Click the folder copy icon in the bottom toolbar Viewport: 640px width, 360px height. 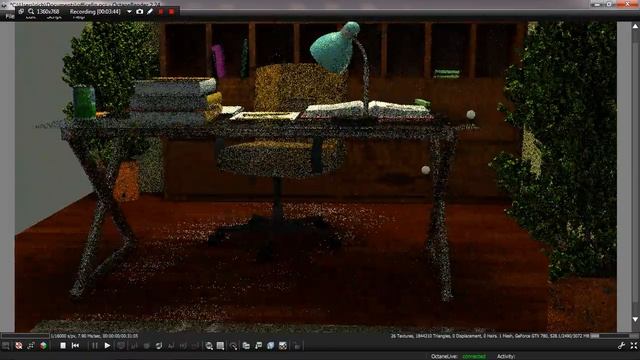[x=246, y=346]
